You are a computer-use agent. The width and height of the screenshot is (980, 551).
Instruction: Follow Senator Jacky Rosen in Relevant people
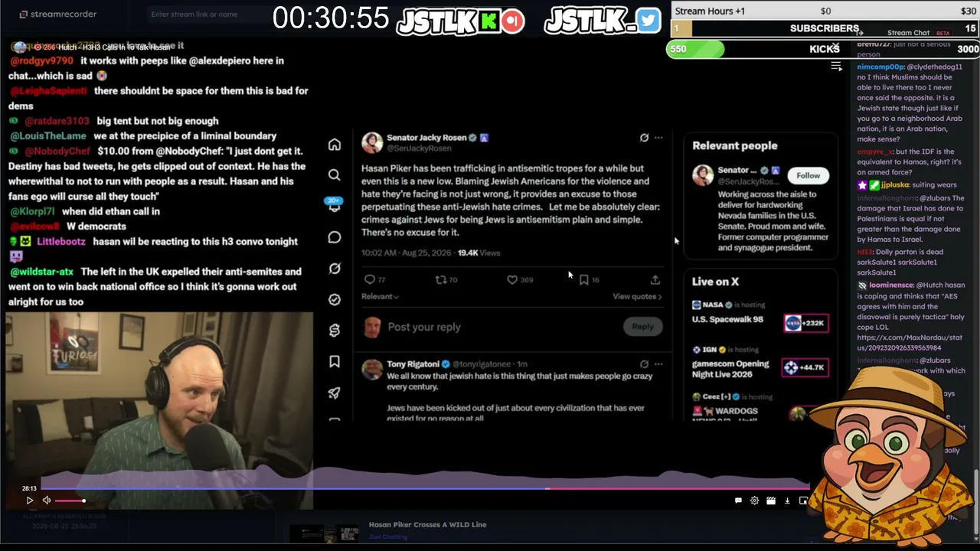(808, 175)
